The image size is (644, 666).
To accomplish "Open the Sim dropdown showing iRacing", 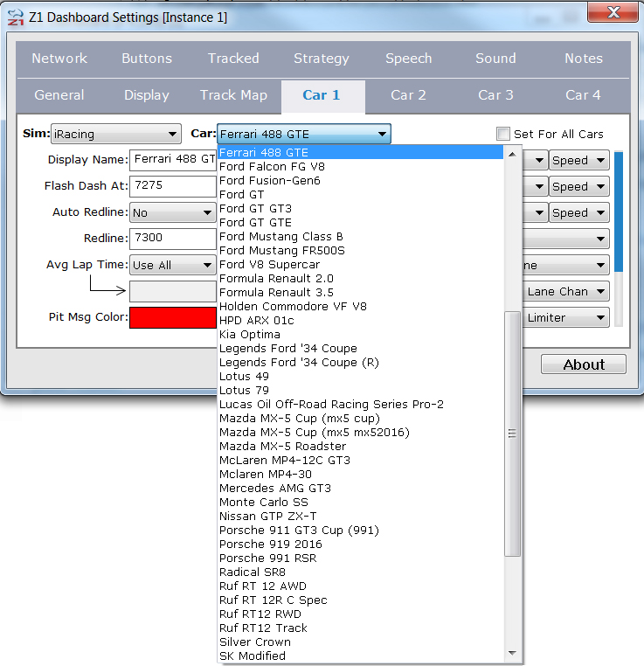I will point(116,135).
